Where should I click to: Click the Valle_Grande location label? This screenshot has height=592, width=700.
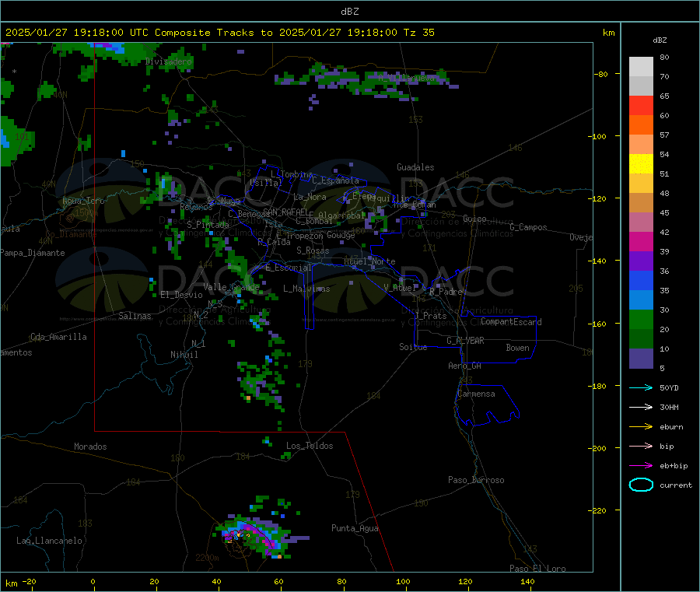click(x=231, y=287)
